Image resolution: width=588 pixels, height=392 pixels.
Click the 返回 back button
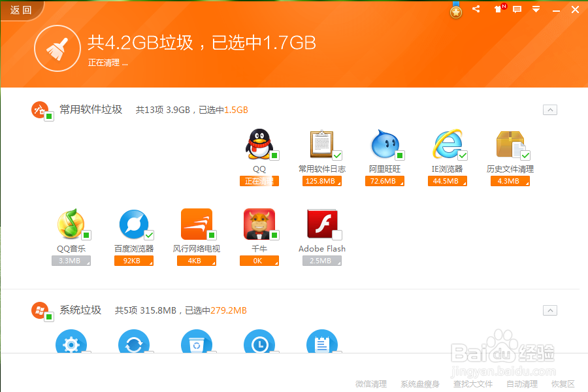pos(21,10)
